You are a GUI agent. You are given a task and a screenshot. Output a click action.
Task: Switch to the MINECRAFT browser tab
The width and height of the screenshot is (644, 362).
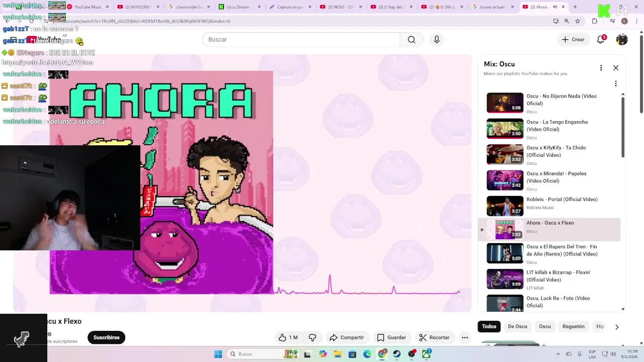(138, 7)
